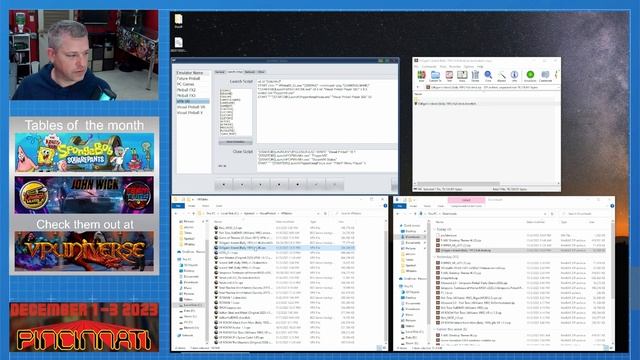Switch to Other tab in emulator setup
This screenshot has height=360, width=640.
[x=260, y=72]
